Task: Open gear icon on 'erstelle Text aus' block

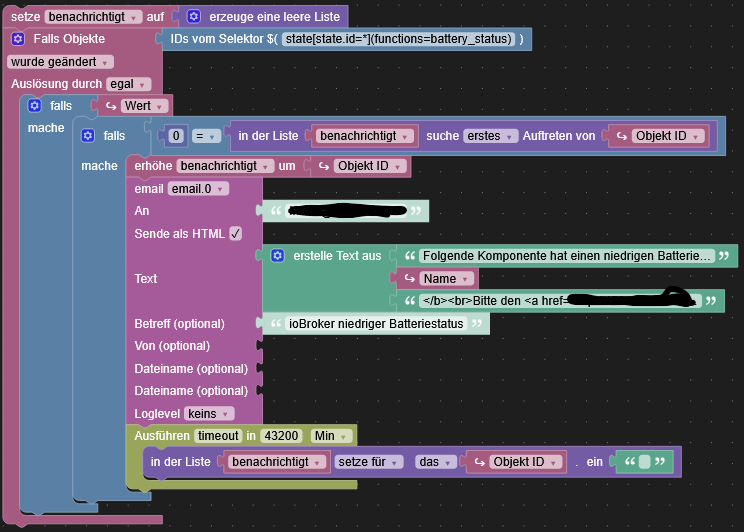Action: (x=278, y=256)
